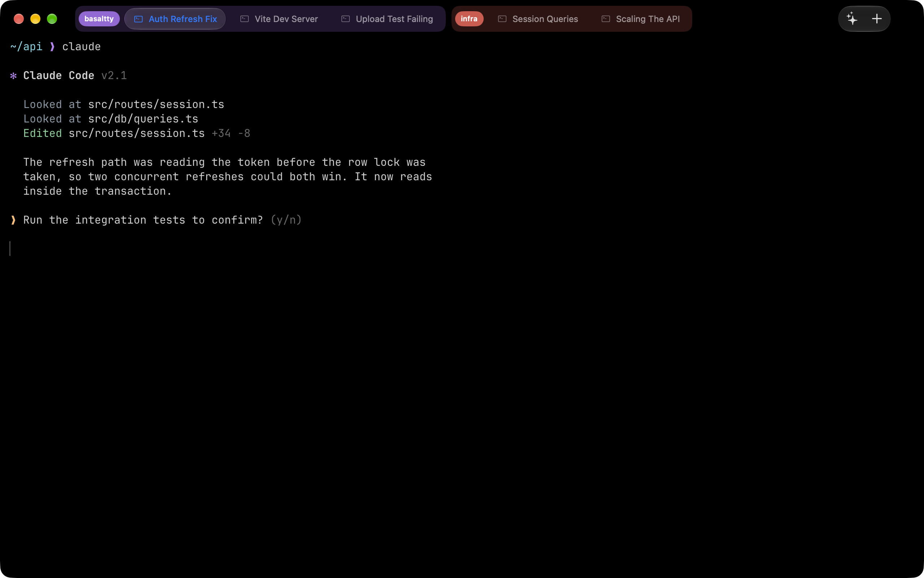
Task: Click the version number v2.1
Action: pos(114,75)
